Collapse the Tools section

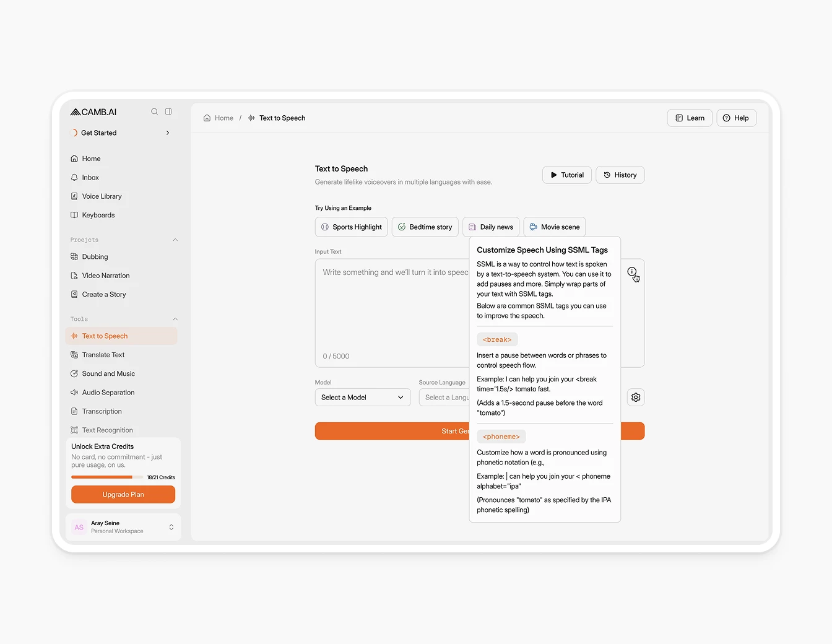[175, 320]
